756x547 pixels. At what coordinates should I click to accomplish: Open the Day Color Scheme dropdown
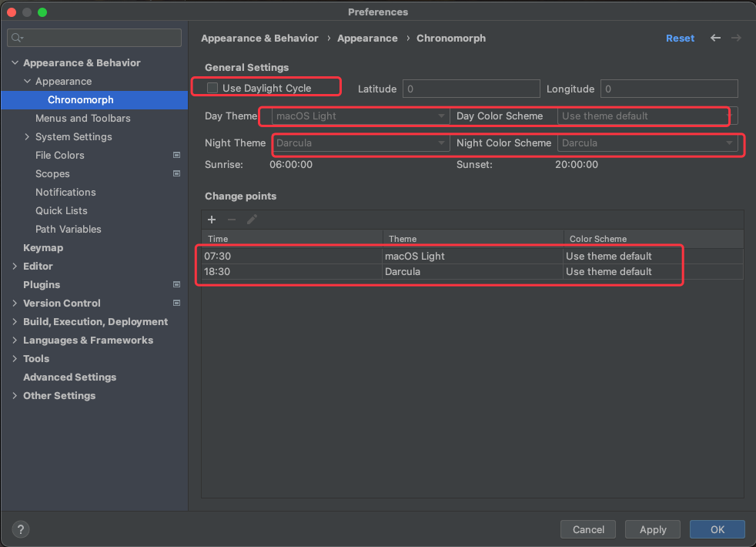coord(647,116)
